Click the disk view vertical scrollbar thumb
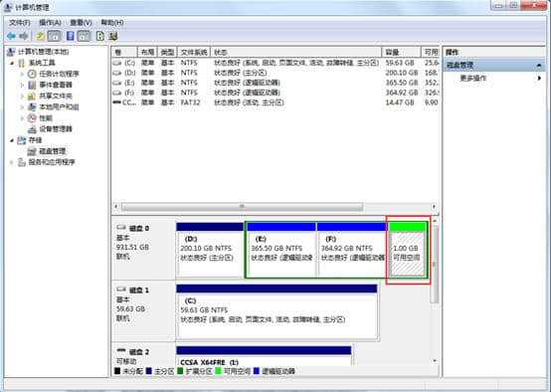The width and height of the screenshot is (551, 392). coord(435,264)
